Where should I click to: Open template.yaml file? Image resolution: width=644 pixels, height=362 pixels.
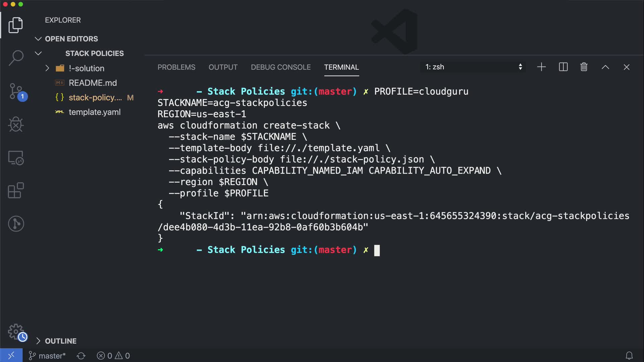(94, 112)
